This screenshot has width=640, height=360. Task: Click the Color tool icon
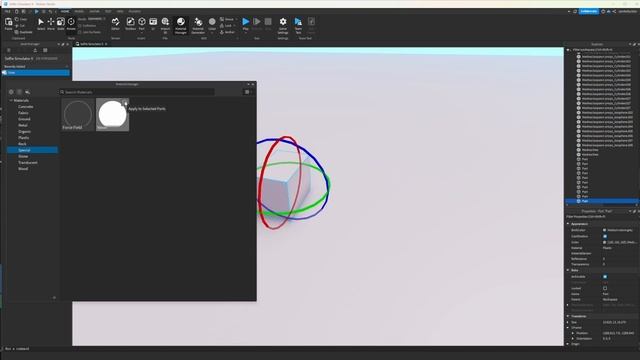click(x=212, y=22)
